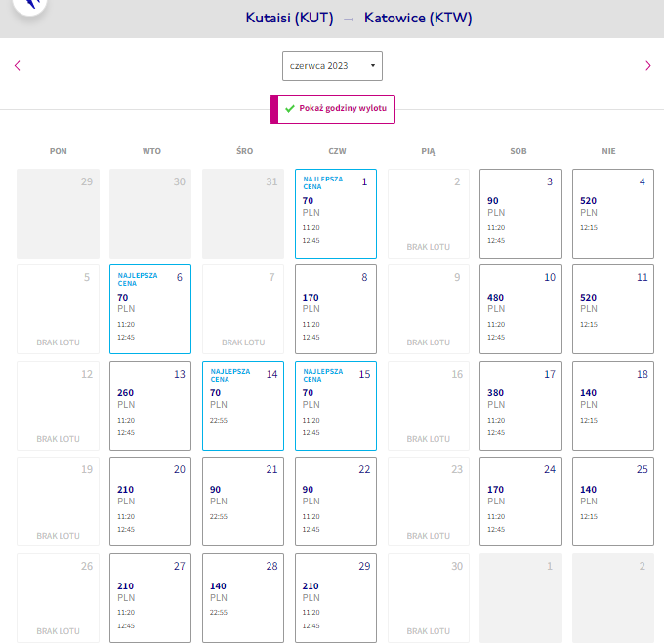664x644 pixels.
Task: Select June 11 flight for 520 PLN
Action: pos(613,309)
